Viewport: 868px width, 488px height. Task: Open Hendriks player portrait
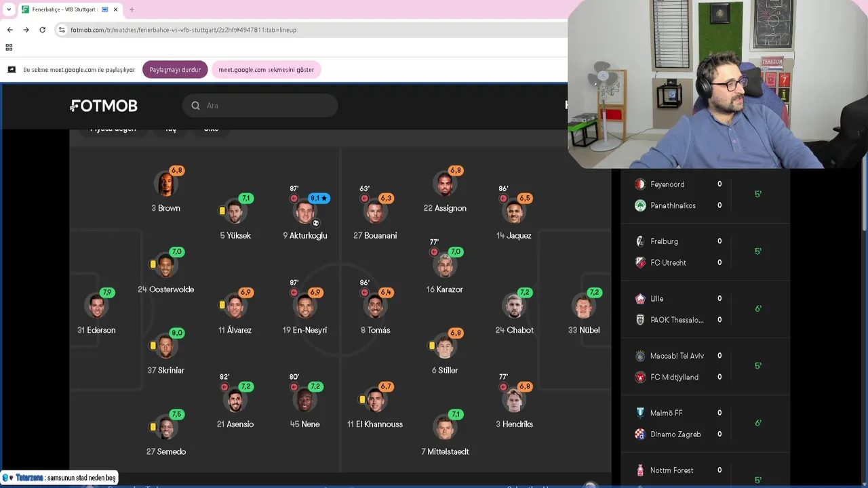coord(514,400)
